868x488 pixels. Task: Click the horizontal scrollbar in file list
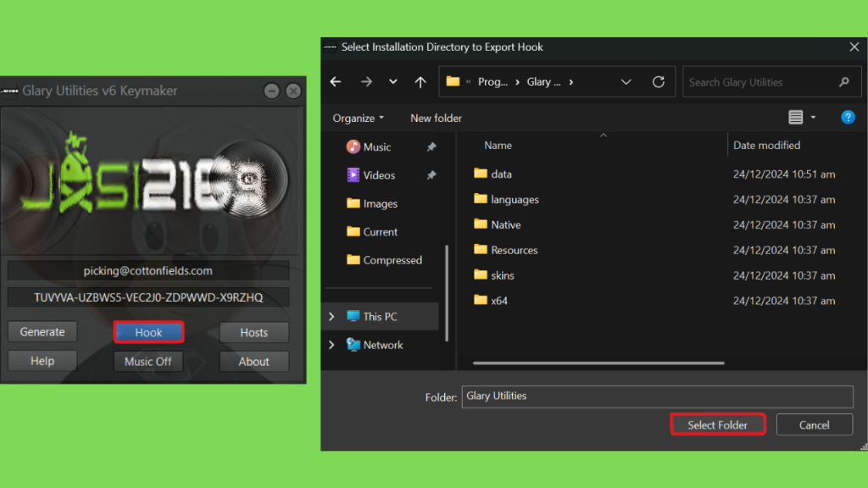[x=598, y=363]
